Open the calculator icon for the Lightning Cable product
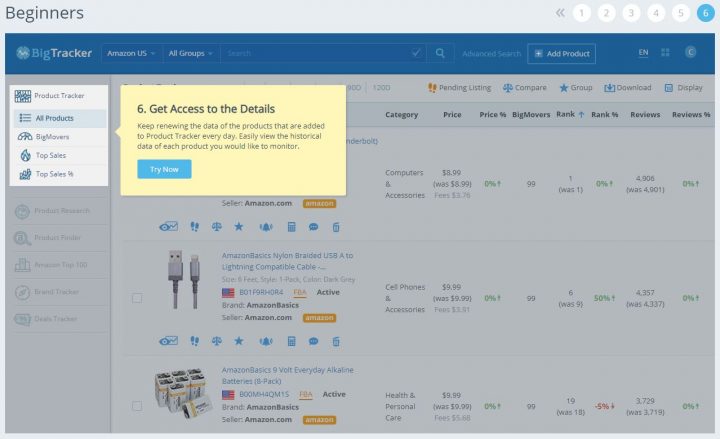Viewport: 720px width, 439px height. click(x=291, y=341)
